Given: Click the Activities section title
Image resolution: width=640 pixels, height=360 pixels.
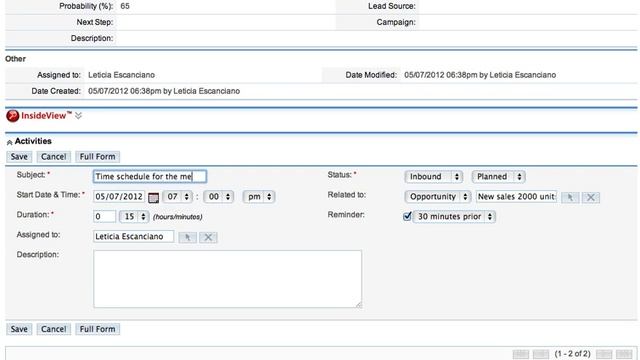Looking at the screenshot, I should (x=33, y=141).
